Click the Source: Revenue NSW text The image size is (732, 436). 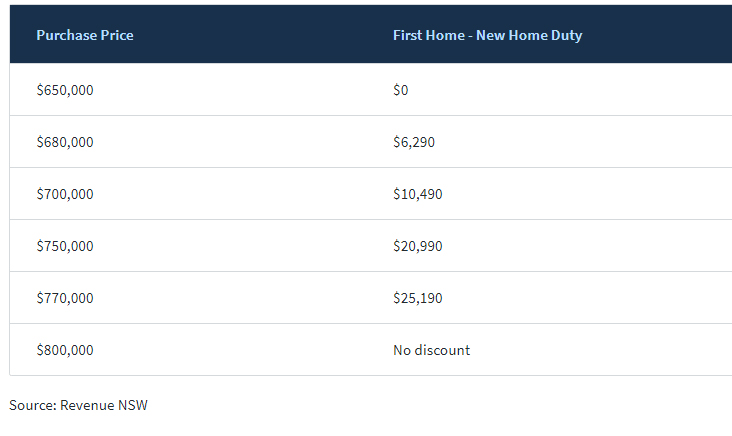[79, 405]
